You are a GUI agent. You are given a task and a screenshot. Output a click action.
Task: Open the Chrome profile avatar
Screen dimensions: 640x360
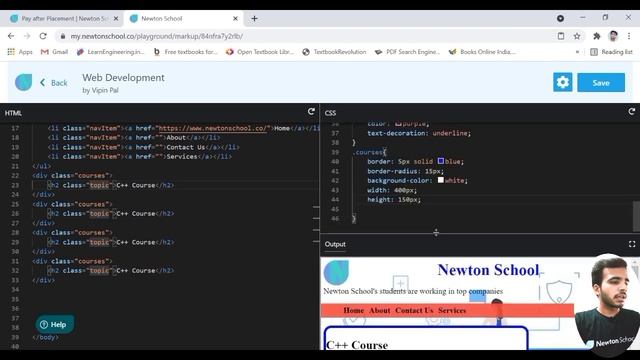pos(613,36)
